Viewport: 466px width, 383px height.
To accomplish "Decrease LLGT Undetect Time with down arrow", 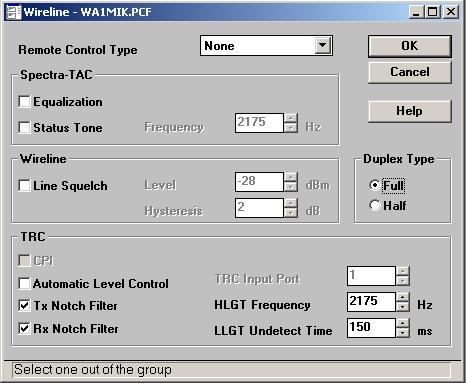I will click(x=403, y=333).
